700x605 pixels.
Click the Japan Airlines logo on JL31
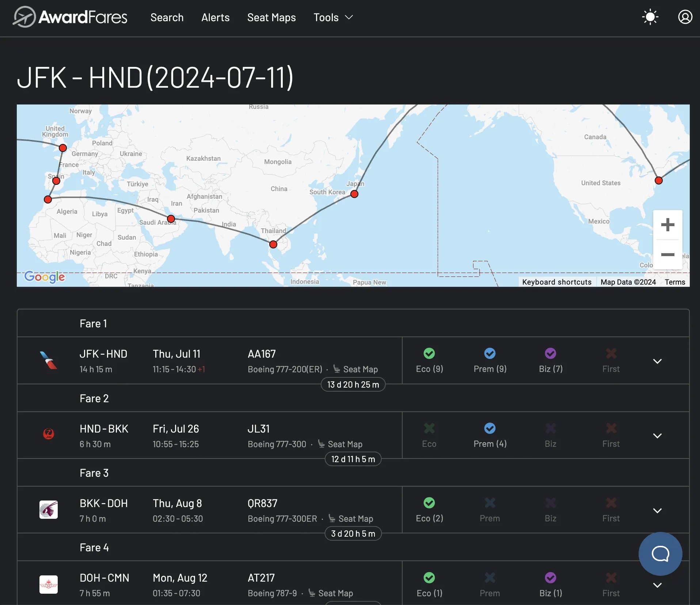[x=49, y=434]
